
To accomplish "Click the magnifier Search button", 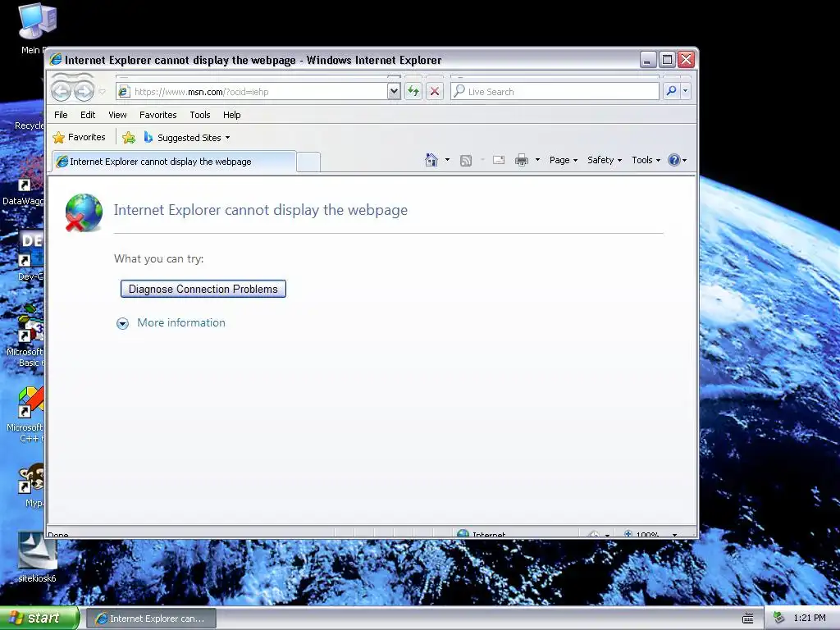I will [x=671, y=91].
